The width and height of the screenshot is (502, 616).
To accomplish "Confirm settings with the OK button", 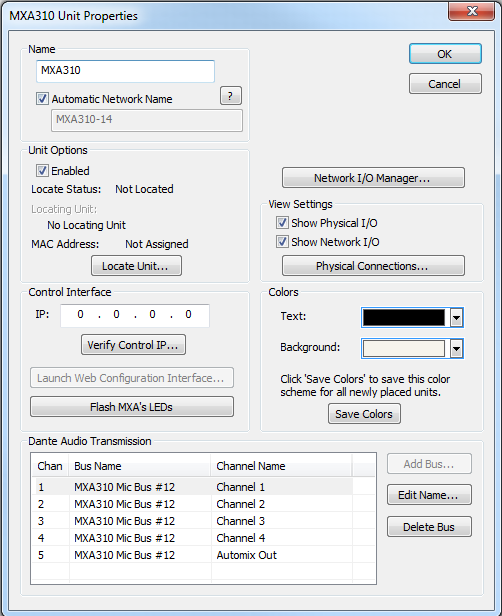I will coord(445,54).
